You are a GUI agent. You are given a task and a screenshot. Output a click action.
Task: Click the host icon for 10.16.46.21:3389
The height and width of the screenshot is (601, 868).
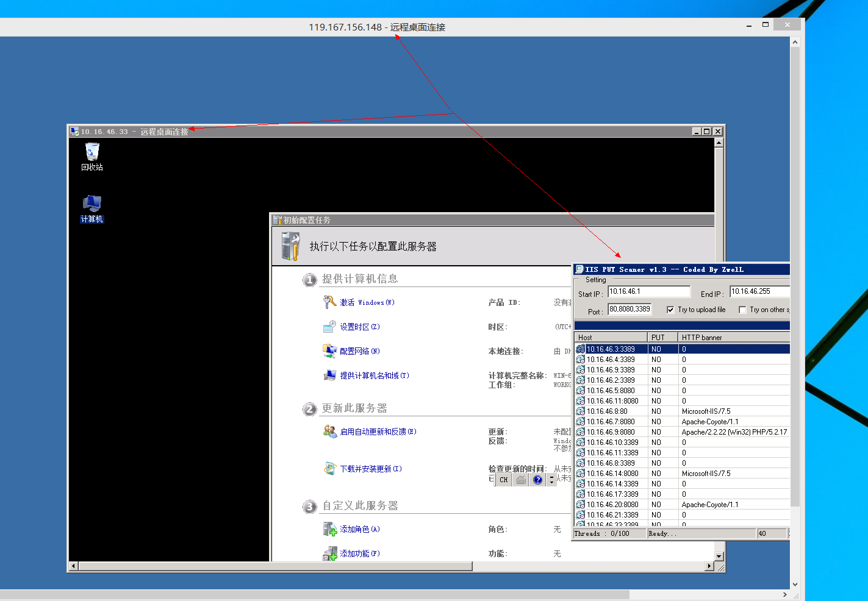581,515
